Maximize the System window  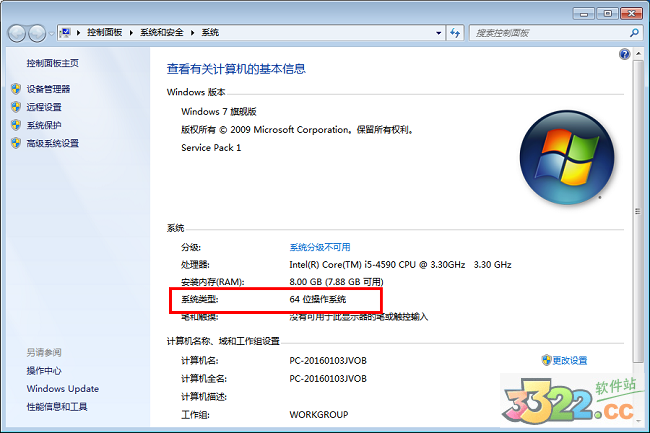click(608, 14)
